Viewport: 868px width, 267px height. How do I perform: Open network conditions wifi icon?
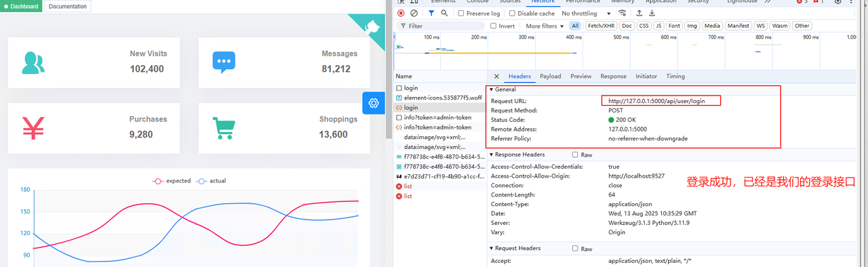[x=622, y=13]
